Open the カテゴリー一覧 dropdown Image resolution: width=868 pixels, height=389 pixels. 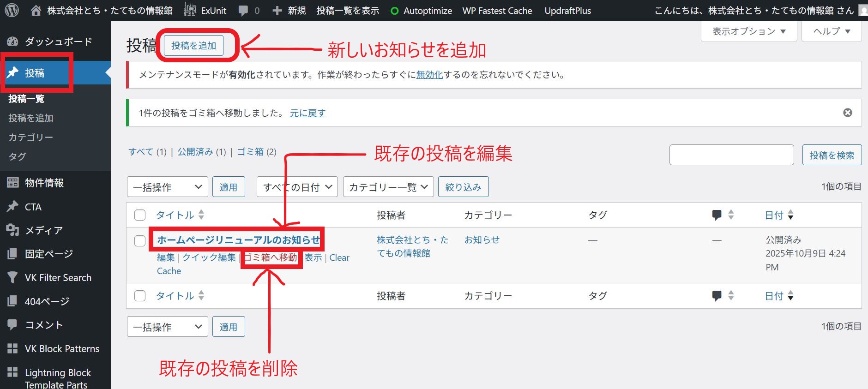click(x=388, y=187)
